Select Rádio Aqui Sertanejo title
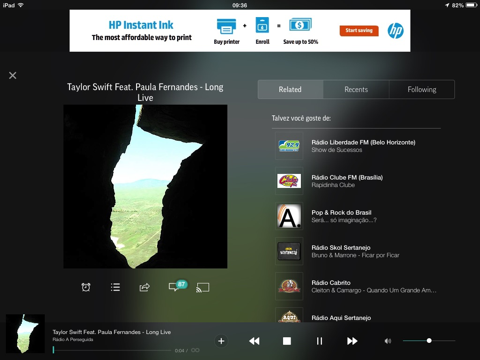Screen dimensions: 480x360 (341, 318)
